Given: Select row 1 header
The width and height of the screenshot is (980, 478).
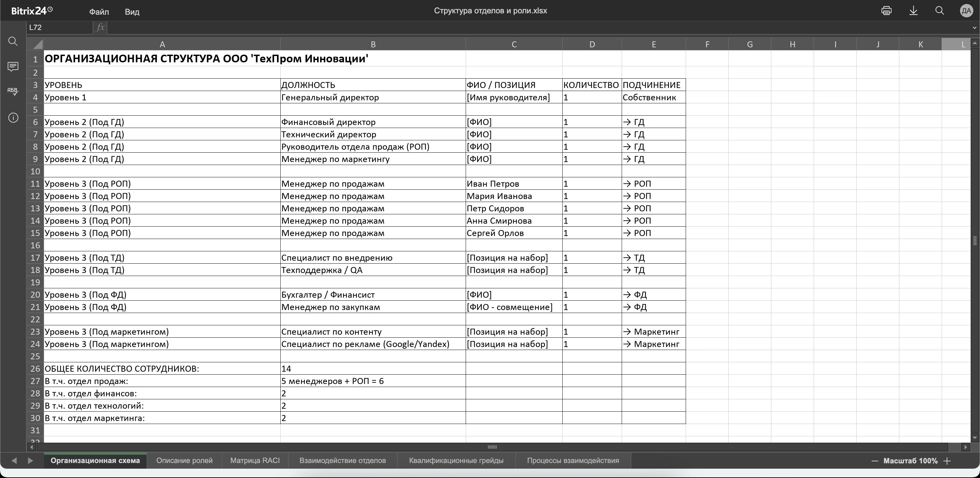Looking at the screenshot, I should coord(35,59).
